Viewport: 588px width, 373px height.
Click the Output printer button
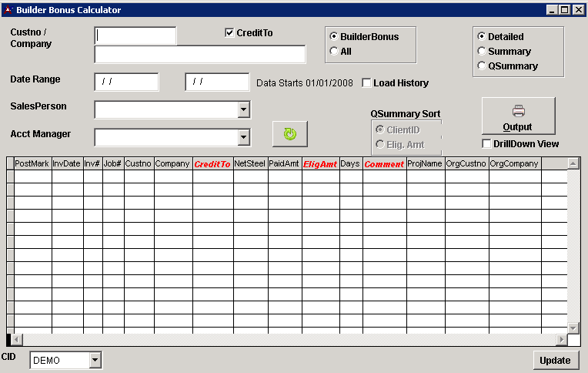pyautogui.click(x=518, y=116)
